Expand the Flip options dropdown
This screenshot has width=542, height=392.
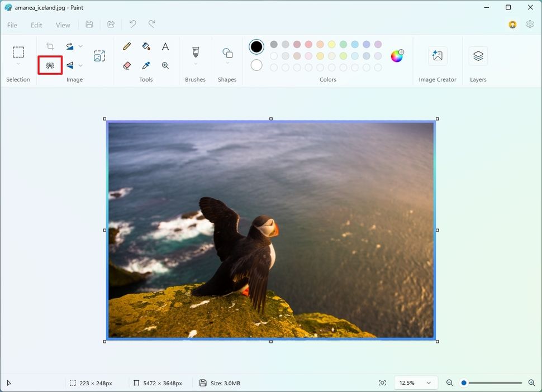point(80,65)
